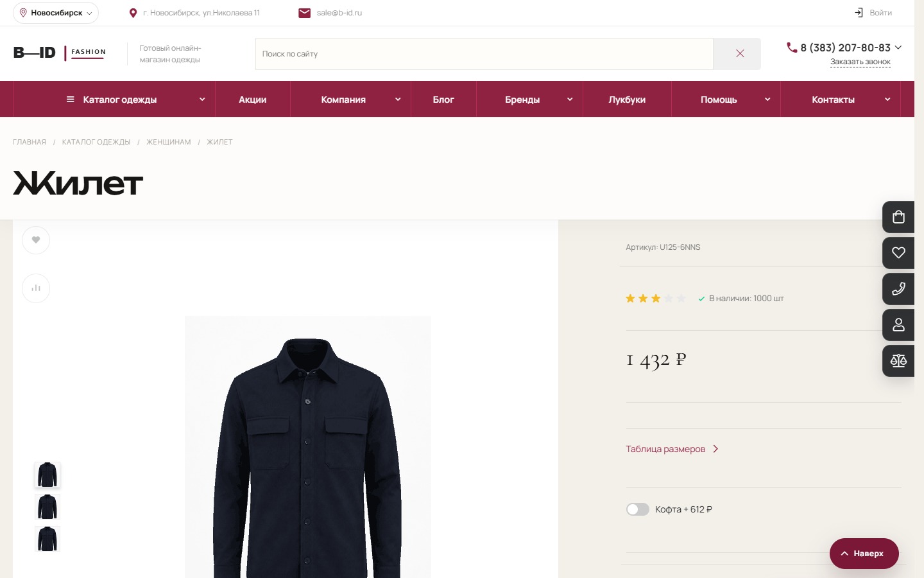Go to ЖЕНЩИНАМ breadcrumb
Screen dimensions: 924x578
point(169,143)
